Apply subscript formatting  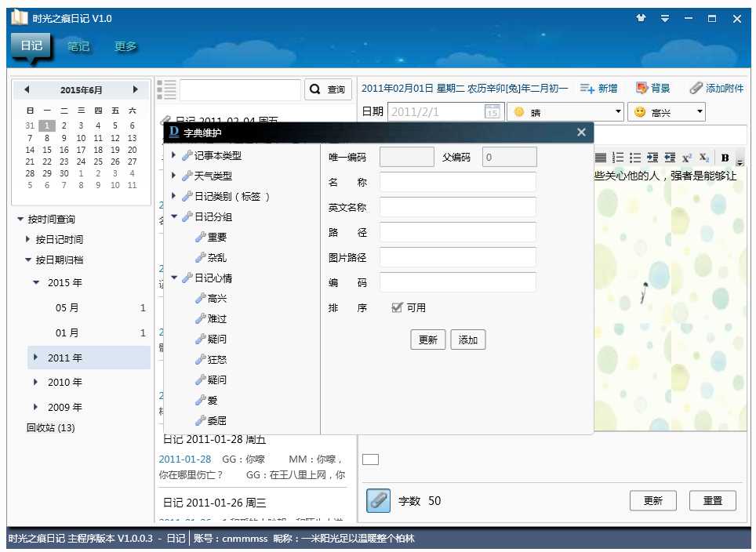[704, 158]
